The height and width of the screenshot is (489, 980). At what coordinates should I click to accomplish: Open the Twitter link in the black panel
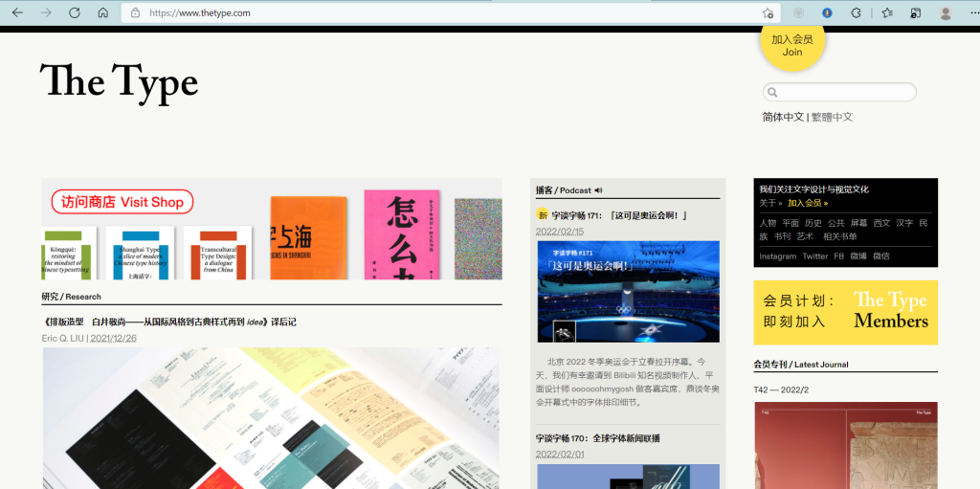(x=814, y=256)
